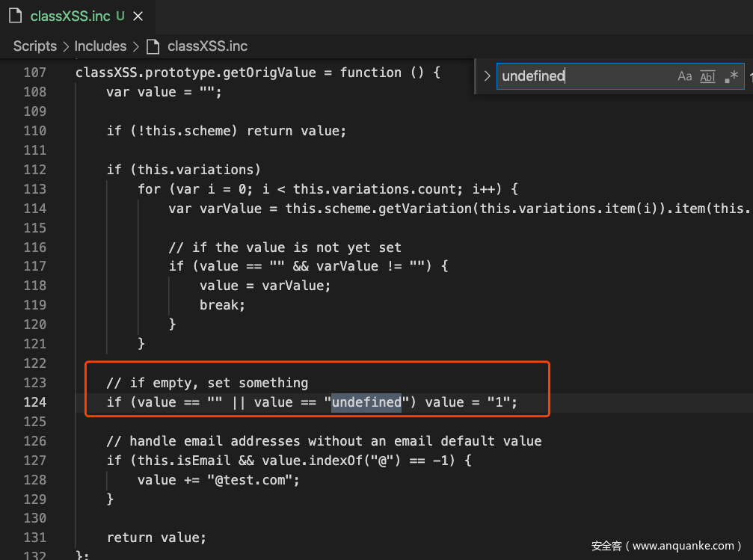Click the '@test.com' string on line 128

tap(253, 480)
